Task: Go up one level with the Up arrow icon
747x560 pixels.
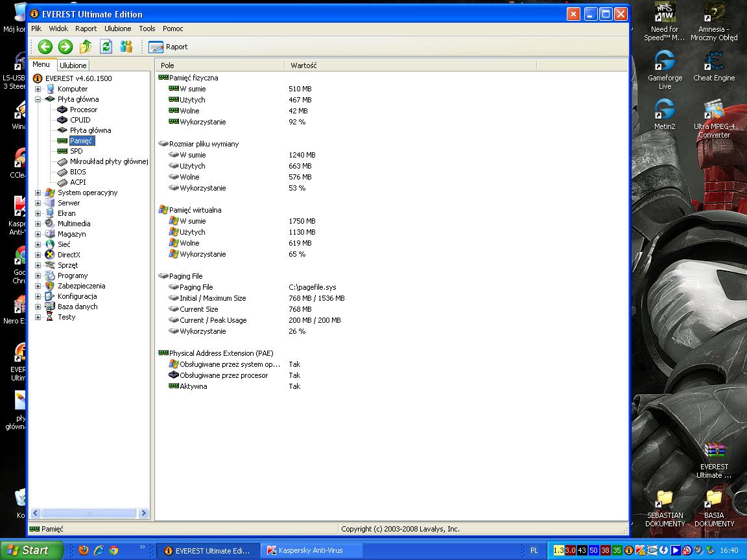Action: [86, 47]
